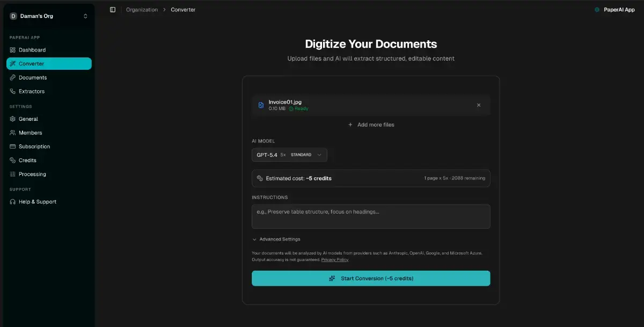
Task: Click the '1 page x 5x · 2088 remaining' text
Action: [x=455, y=178]
